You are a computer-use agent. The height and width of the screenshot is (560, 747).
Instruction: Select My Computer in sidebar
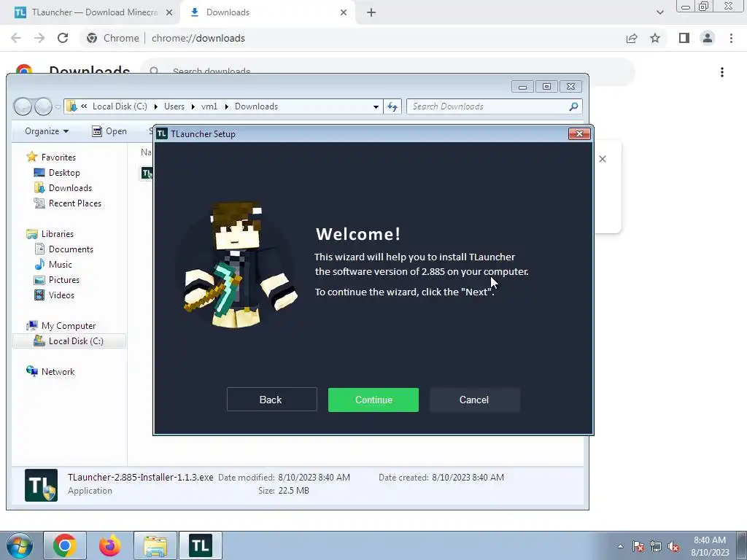pyautogui.click(x=61, y=326)
